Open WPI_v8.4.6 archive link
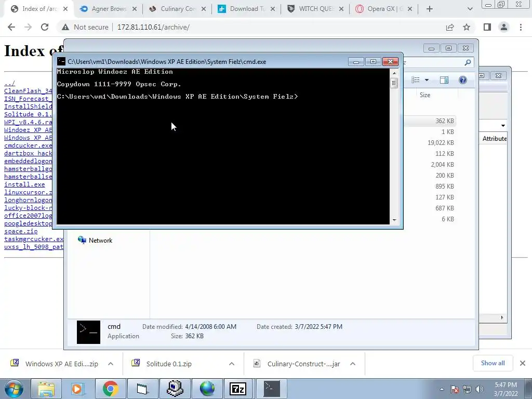Screen dimensions: 532x399 pos(28,122)
